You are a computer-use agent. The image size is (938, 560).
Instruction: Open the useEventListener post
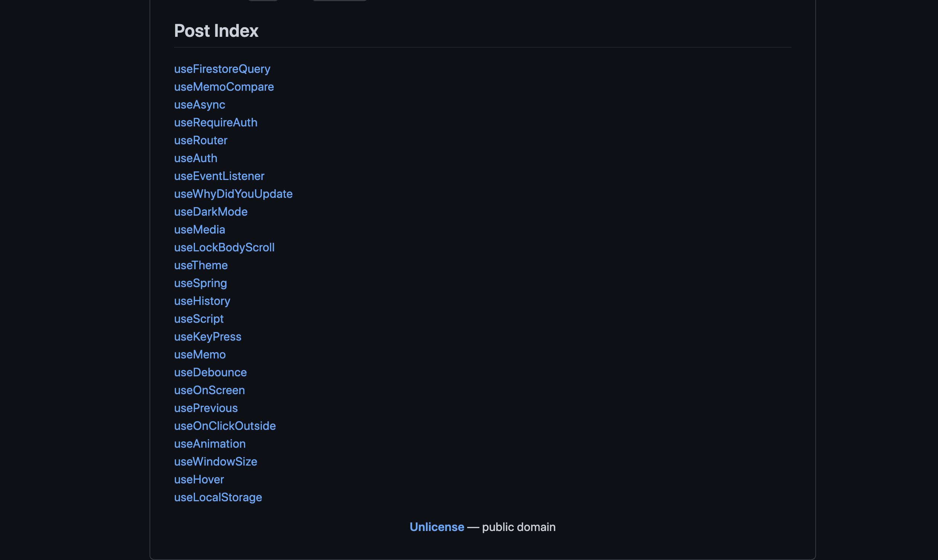[x=219, y=176]
